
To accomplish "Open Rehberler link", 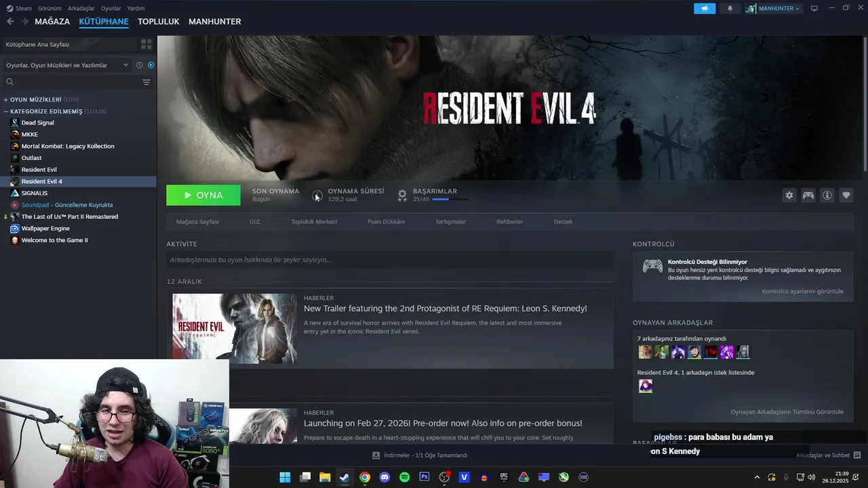I will [509, 222].
